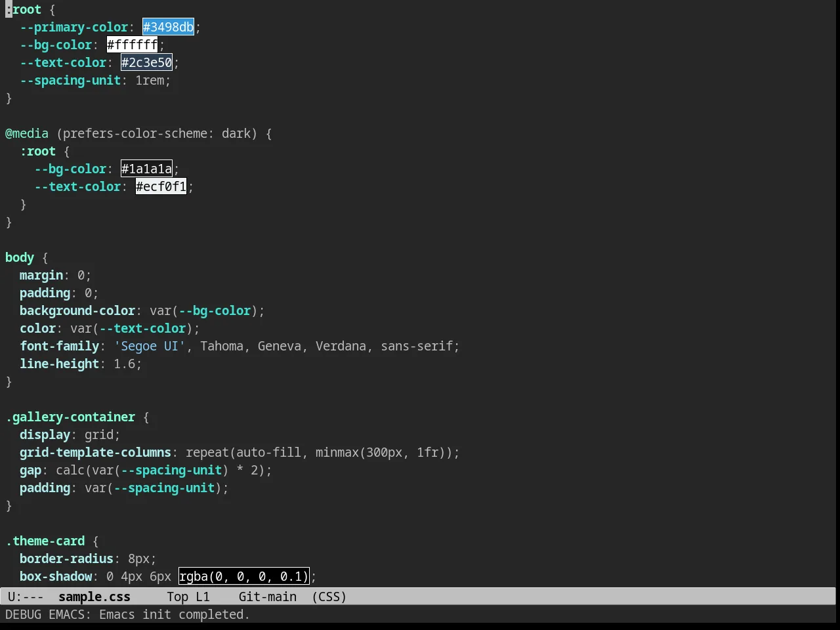Click Git-main indicator in mode line
The width and height of the screenshot is (840, 630).
268,597
